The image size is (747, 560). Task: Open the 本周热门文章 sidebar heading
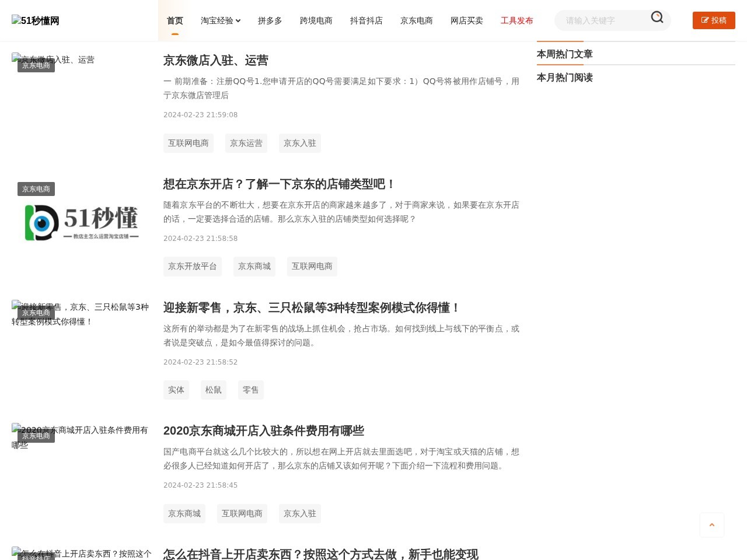(564, 54)
